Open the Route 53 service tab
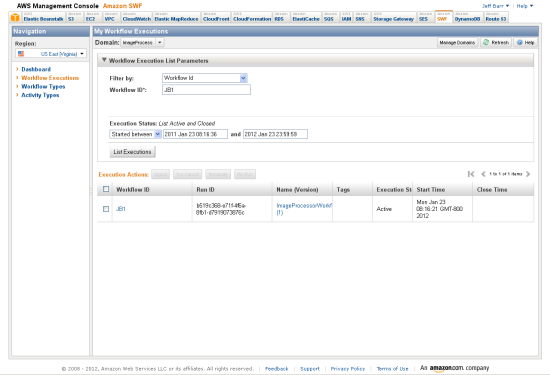The height and width of the screenshot is (375, 550). click(x=496, y=17)
